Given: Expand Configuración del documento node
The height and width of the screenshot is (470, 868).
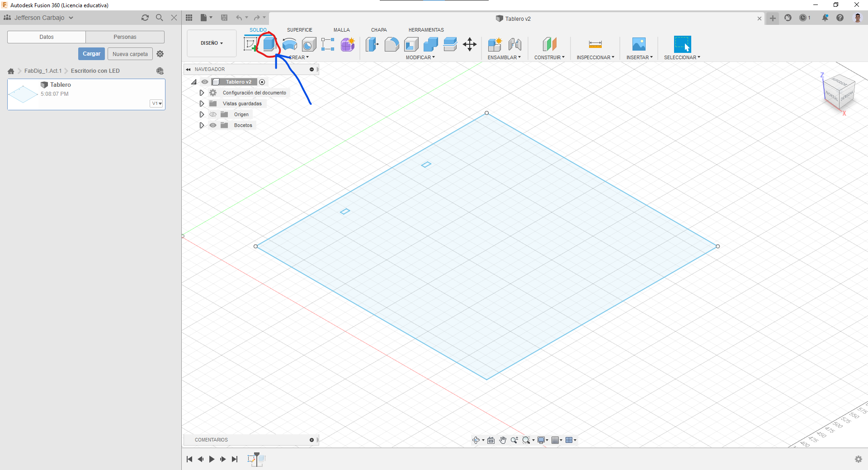Looking at the screenshot, I should click(x=202, y=93).
